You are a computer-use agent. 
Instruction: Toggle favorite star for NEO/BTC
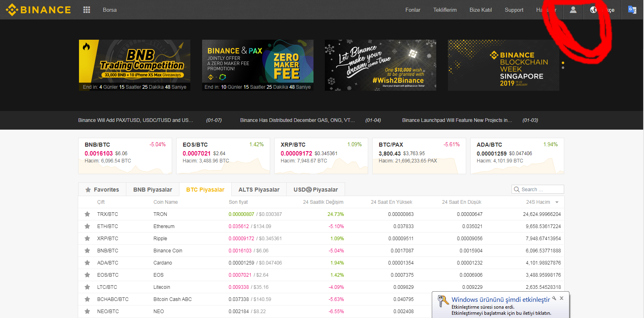87,311
